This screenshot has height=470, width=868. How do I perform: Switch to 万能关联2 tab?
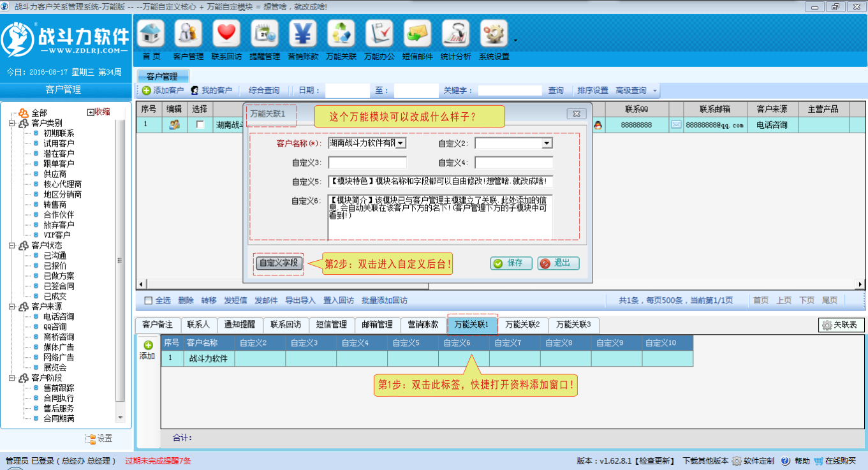point(522,325)
